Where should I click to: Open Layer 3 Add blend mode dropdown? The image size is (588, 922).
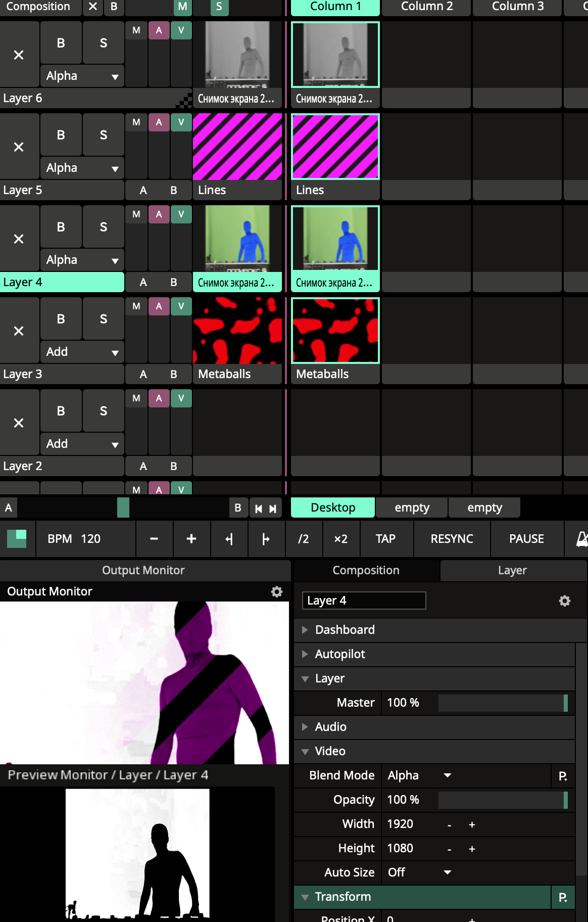82,352
